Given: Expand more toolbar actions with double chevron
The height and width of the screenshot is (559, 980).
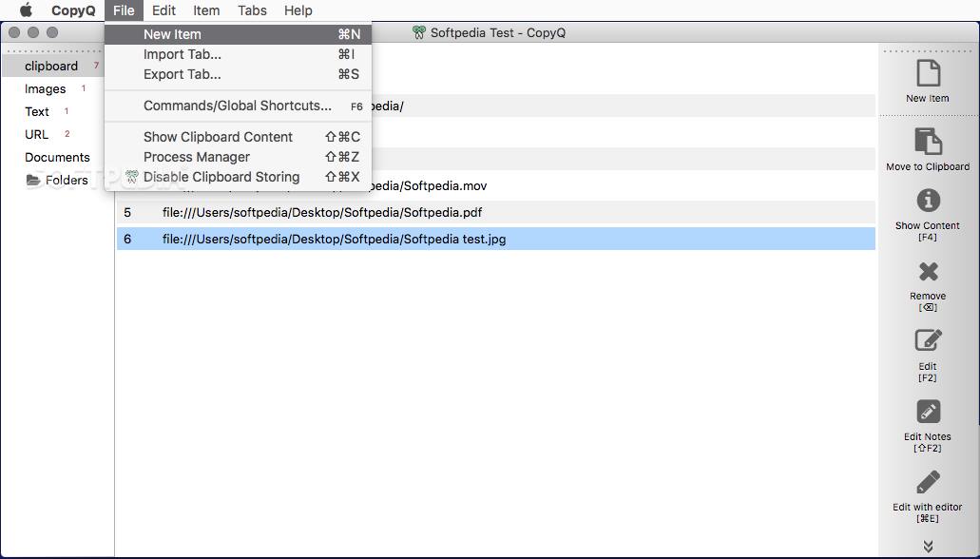Looking at the screenshot, I should [928, 547].
